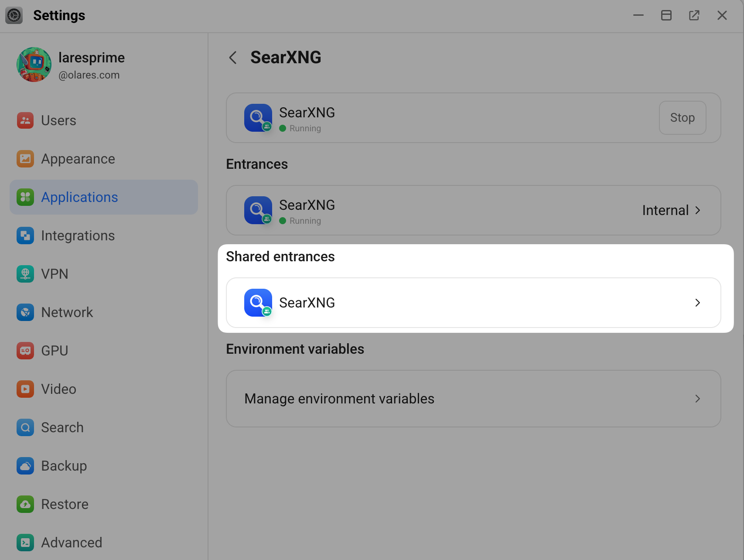744x560 pixels.
Task: Open the Backup section
Action: coord(104,466)
